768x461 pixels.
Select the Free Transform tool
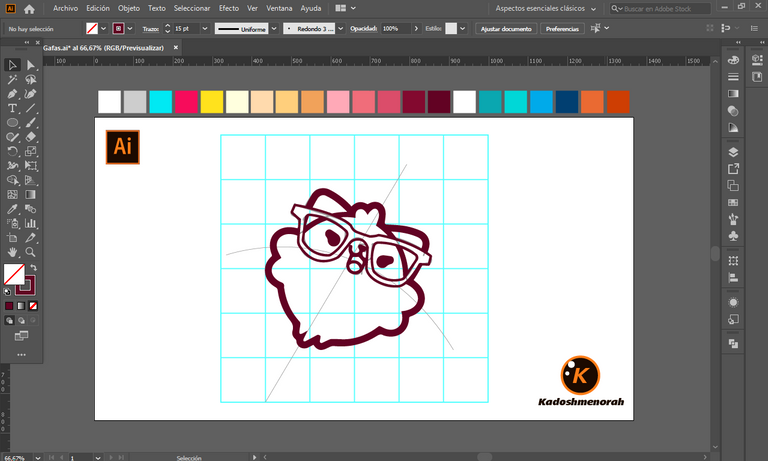[30, 166]
